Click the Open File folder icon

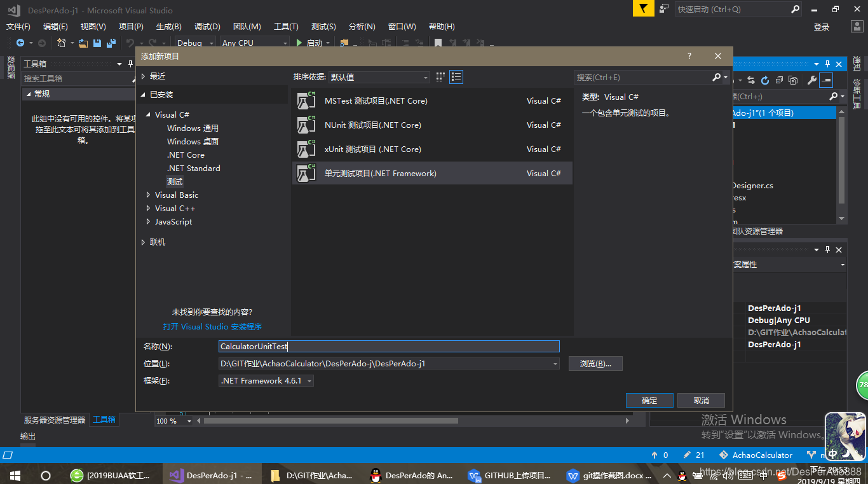coord(83,43)
